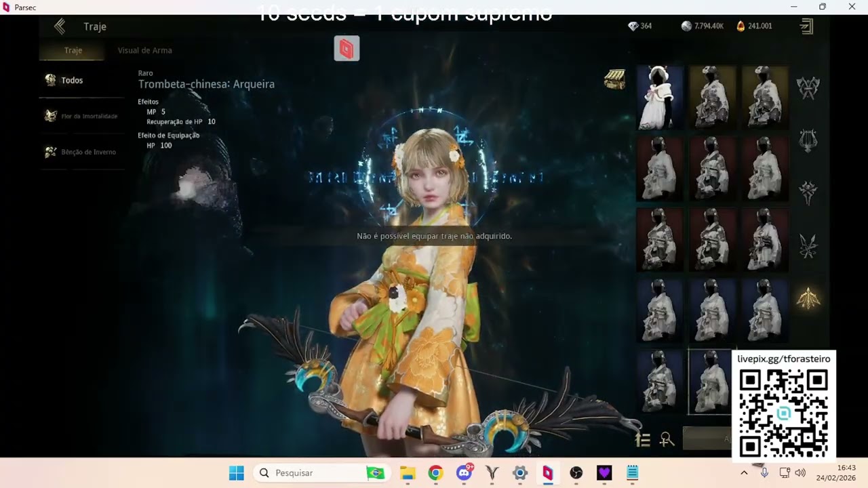Click the livepix QR code
Image resolution: width=868 pixels, height=488 pixels.
point(783,413)
